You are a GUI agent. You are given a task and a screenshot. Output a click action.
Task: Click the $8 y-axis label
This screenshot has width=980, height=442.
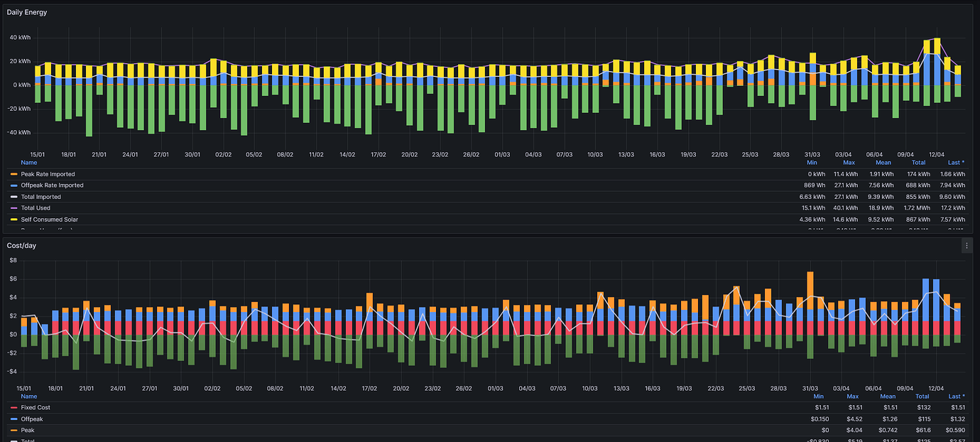pos(13,261)
